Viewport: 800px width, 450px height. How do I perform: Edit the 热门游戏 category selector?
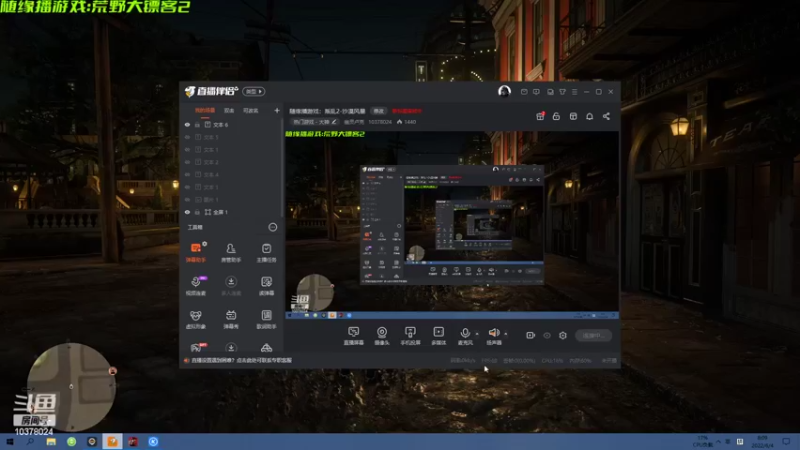click(x=314, y=122)
